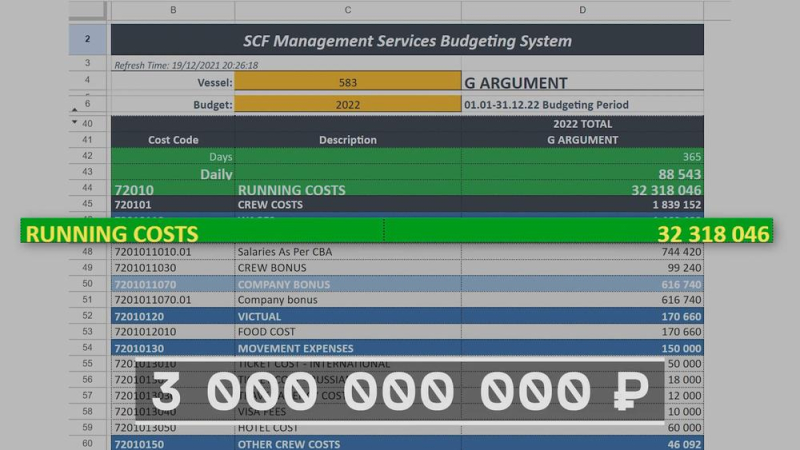800x450 pixels.
Task: Click the G ARGUMENT heading in row 41
Action: point(583,140)
